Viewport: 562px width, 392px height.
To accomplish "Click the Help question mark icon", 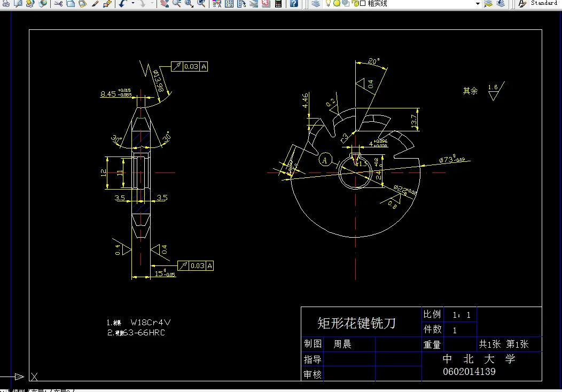I will coord(294,4).
